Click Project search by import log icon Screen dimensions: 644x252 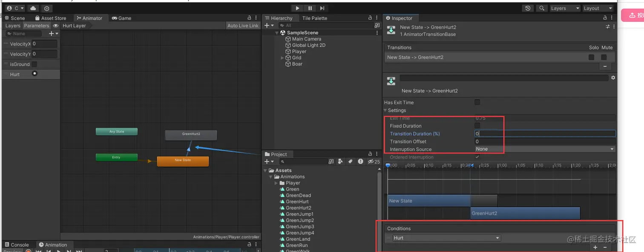[360, 162]
